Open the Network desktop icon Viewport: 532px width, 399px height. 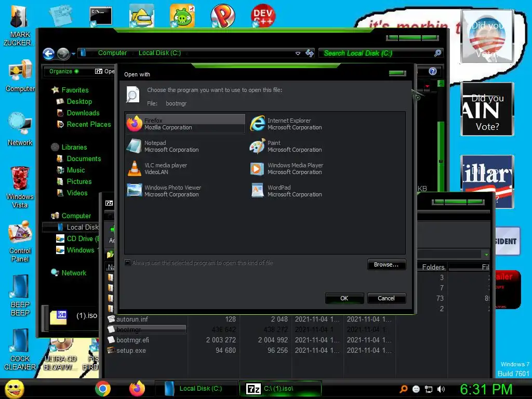20,129
